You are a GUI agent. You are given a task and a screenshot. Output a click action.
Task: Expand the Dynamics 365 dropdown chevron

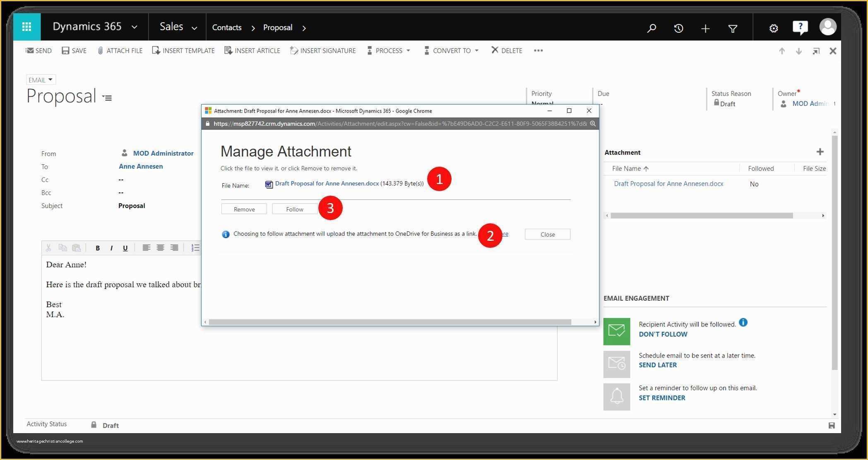point(135,27)
